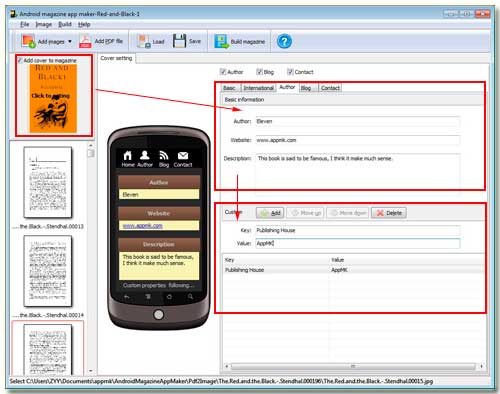This screenshot has height=394, width=500.
Task: Select page thumbnail Stendhal.00013
Action: tap(48, 182)
